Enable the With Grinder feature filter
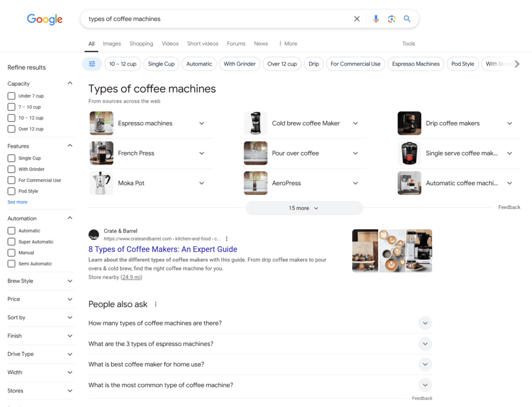 (x=11, y=169)
